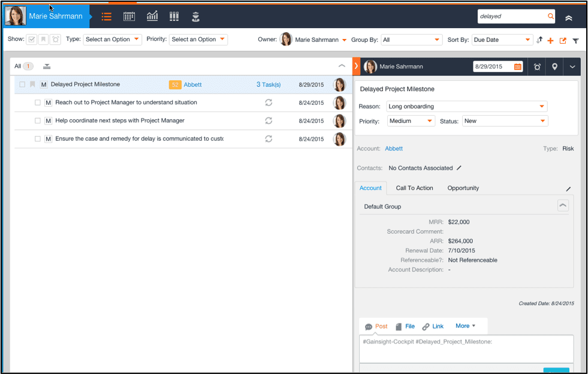Check the Help coordinate next steps task
588x374 pixels.
point(38,120)
